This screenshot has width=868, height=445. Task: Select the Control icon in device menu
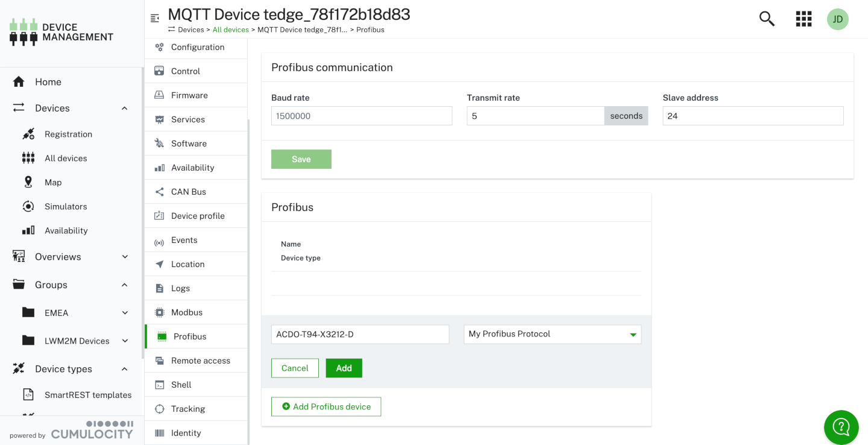click(x=160, y=71)
